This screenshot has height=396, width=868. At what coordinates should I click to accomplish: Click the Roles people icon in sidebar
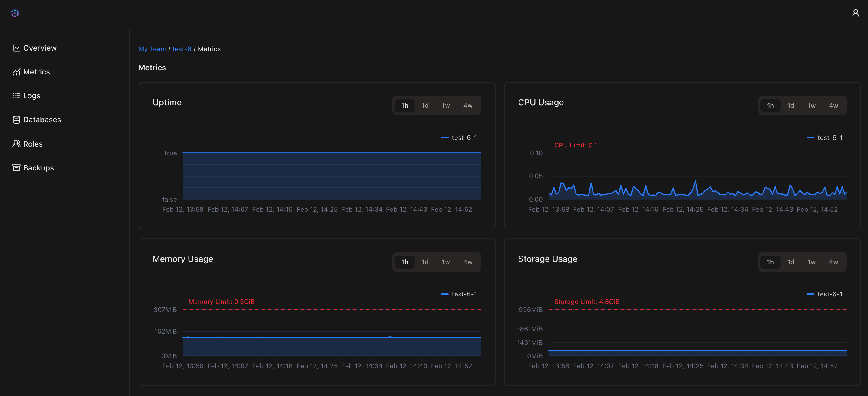16,144
